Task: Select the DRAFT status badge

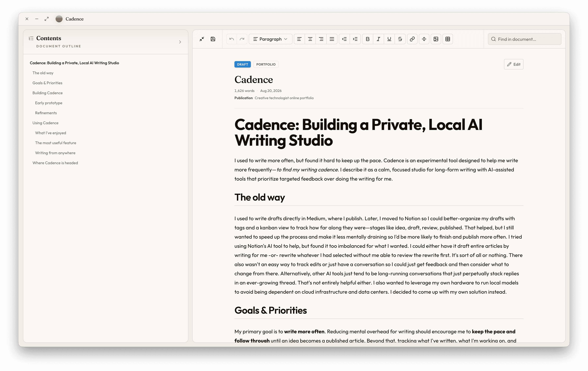Action: click(x=242, y=64)
